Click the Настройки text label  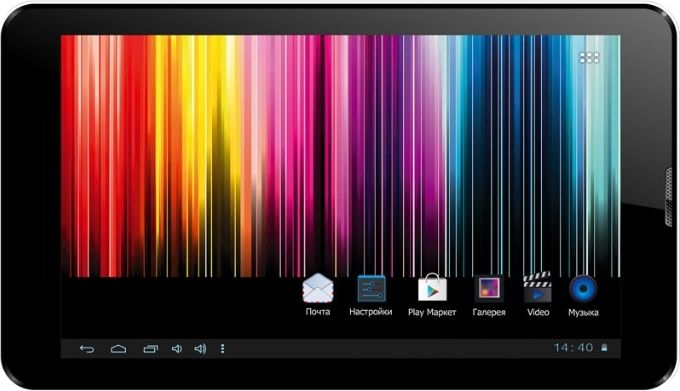(x=371, y=312)
